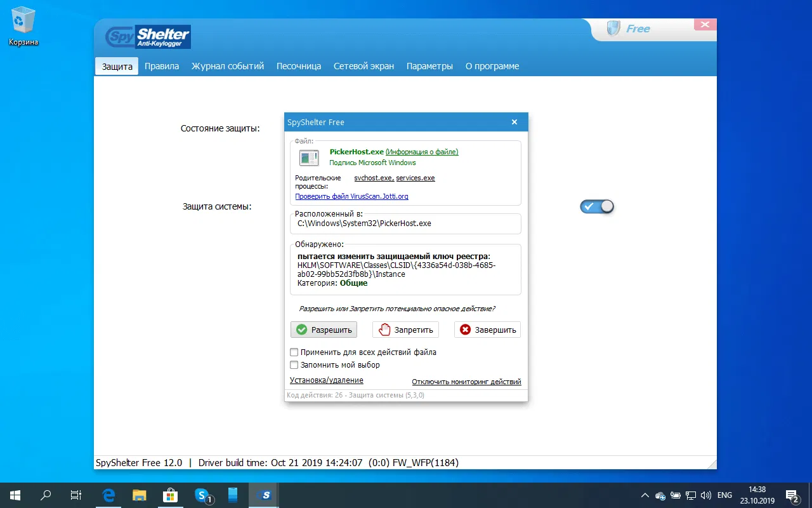
Task: Open the Параметры tab
Action: click(429, 66)
